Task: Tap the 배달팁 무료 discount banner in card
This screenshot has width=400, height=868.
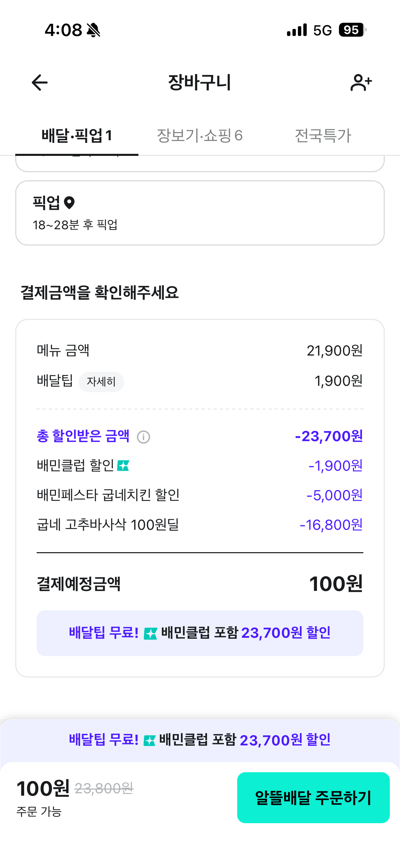Action: click(x=200, y=633)
